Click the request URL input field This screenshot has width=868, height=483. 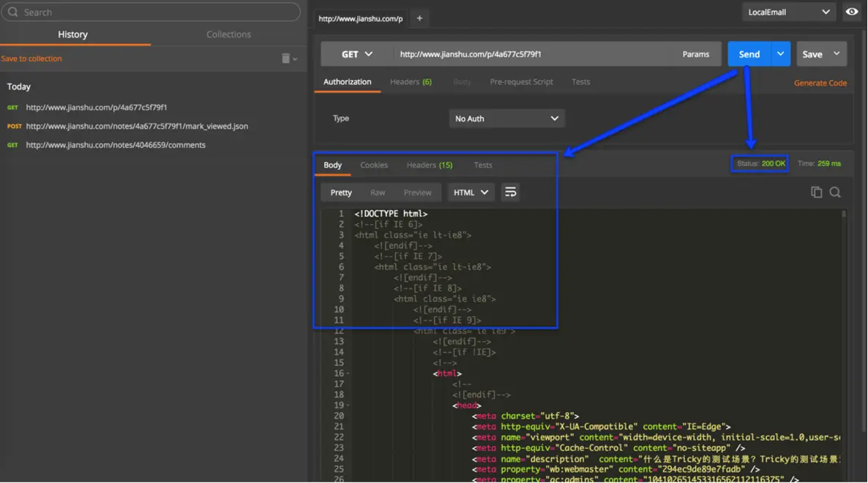click(534, 54)
